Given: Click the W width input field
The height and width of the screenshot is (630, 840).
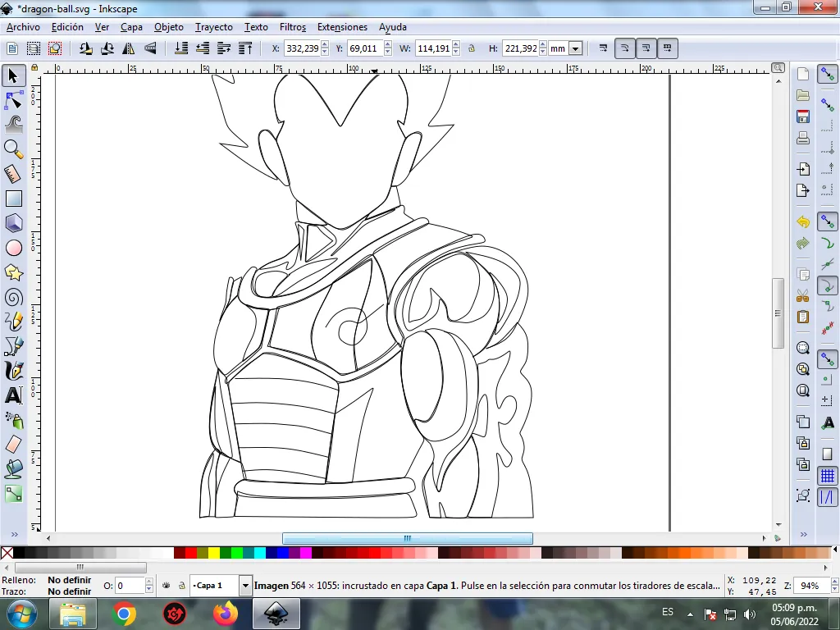Looking at the screenshot, I should point(433,48).
